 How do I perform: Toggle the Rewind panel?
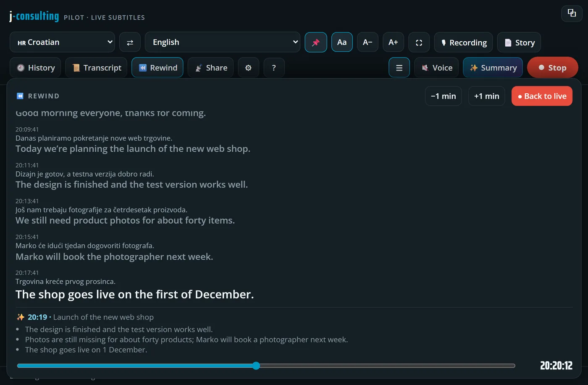click(157, 68)
